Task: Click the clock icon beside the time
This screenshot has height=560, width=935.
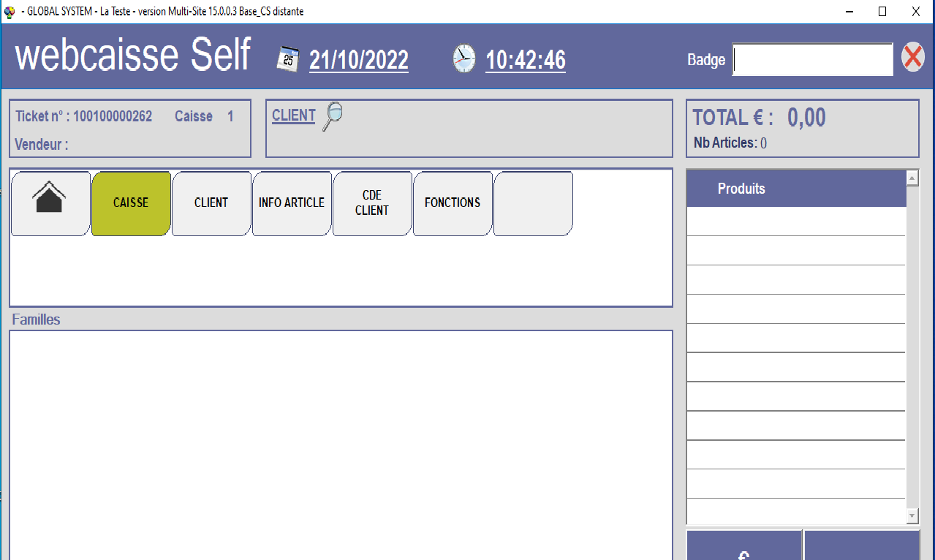Action: tap(463, 58)
